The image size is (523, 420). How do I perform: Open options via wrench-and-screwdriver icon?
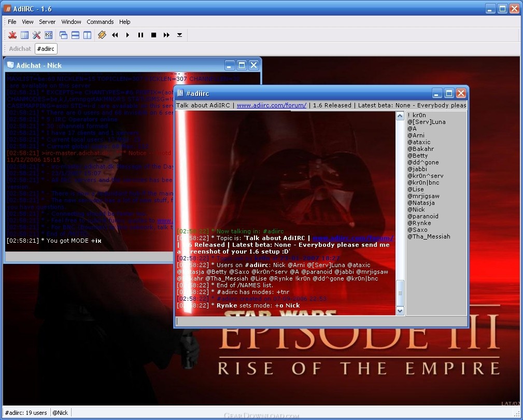click(37, 35)
